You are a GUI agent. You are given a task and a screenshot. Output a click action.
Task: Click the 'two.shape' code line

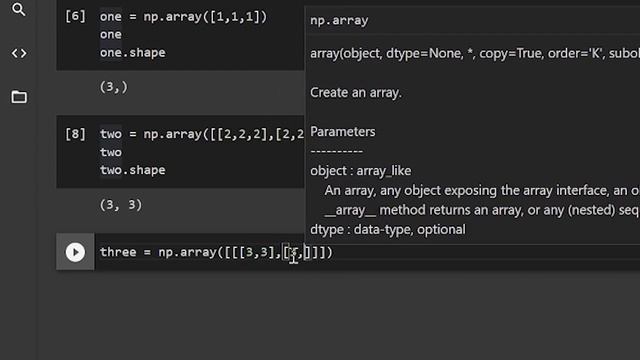pos(133,170)
